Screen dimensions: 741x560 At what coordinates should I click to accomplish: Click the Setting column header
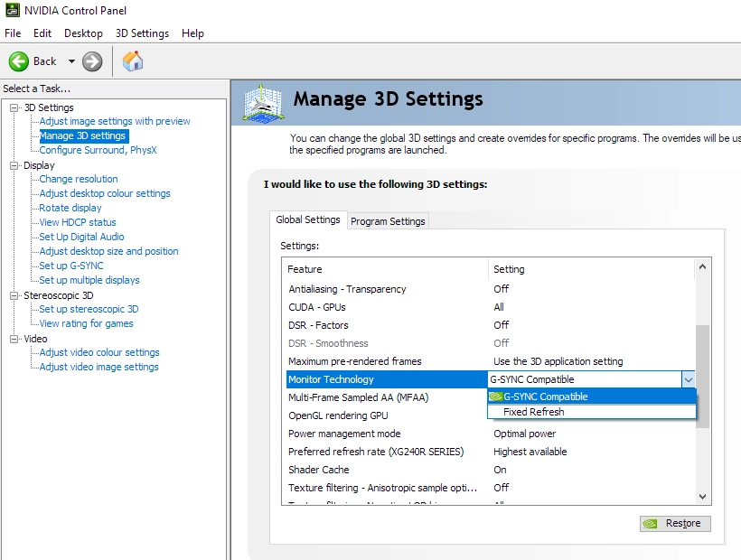click(x=592, y=269)
